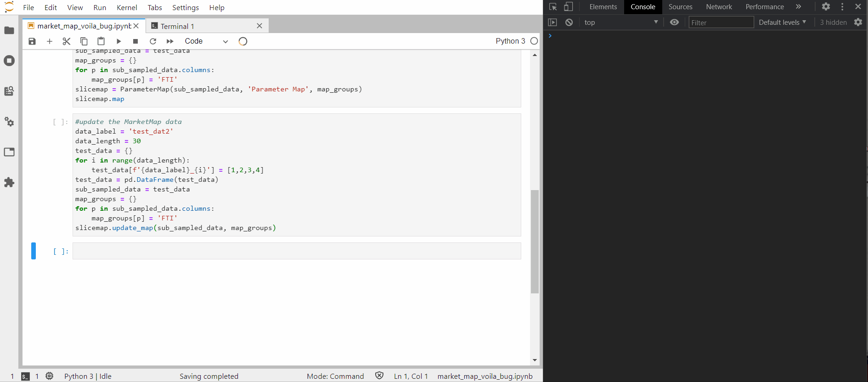This screenshot has height=382, width=868.
Task: Click the Voila render spinner icon
Action: point(243,41)
